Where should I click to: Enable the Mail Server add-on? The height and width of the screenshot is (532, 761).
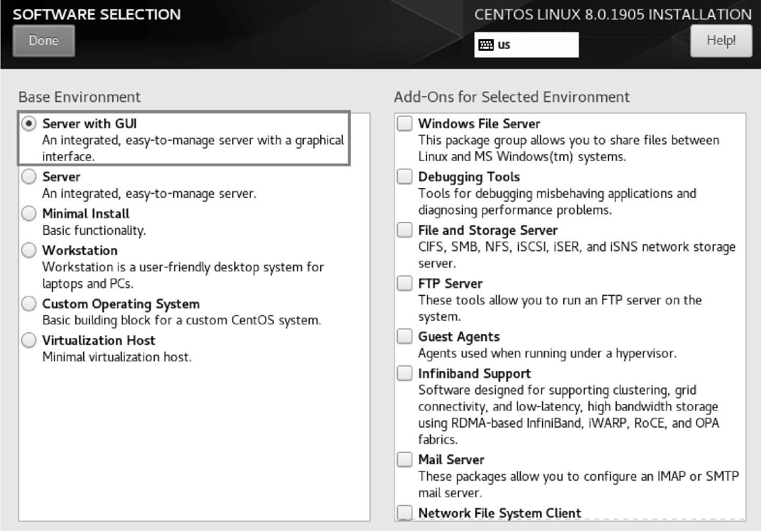[404, 460]
